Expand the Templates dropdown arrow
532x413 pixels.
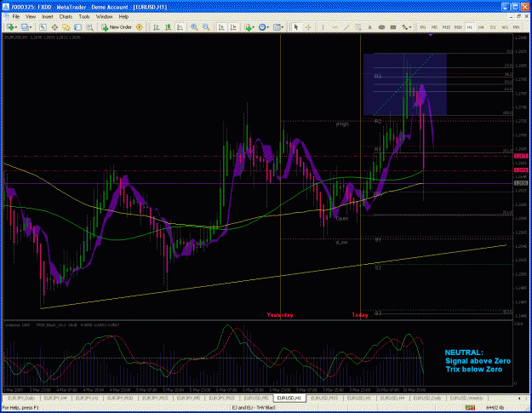pos(283,27)
